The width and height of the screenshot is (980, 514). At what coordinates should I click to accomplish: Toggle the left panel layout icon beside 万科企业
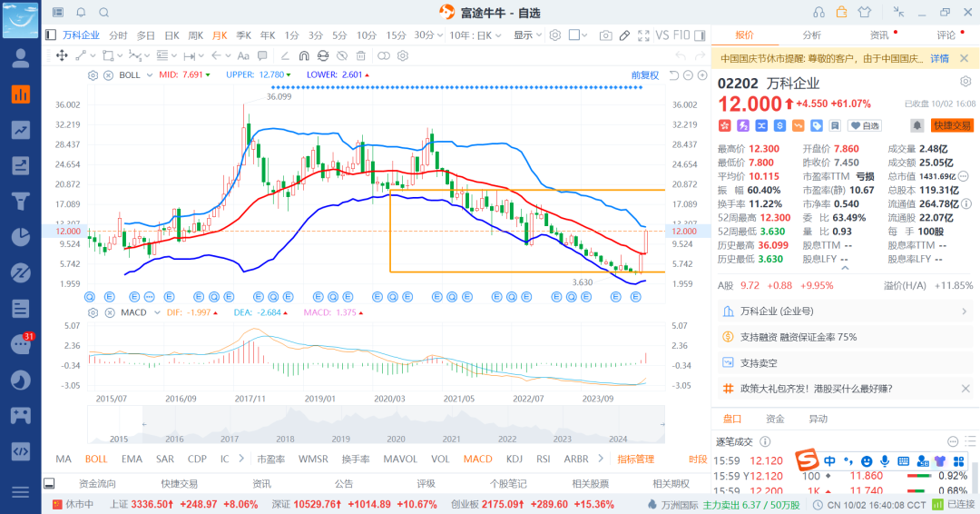(x=51, y=35)
